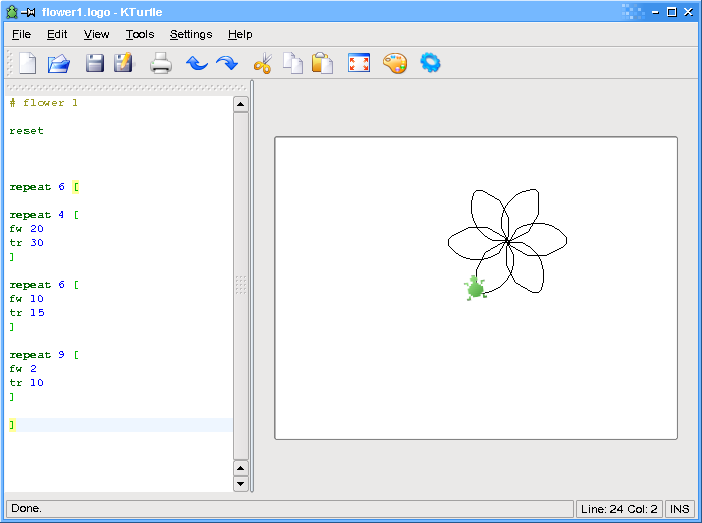Screen dimensions: 702x523
Task: Click the New file icon
Action: tap(28, 64)
